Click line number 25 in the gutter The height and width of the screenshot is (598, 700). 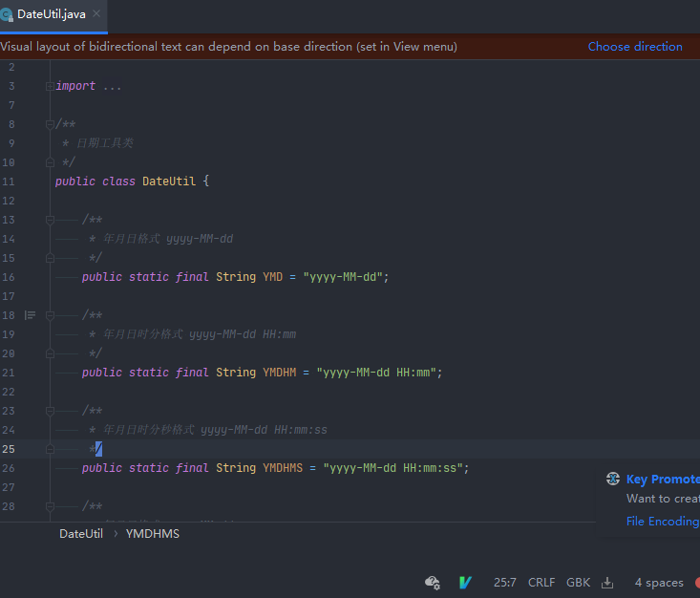[9, 449]
